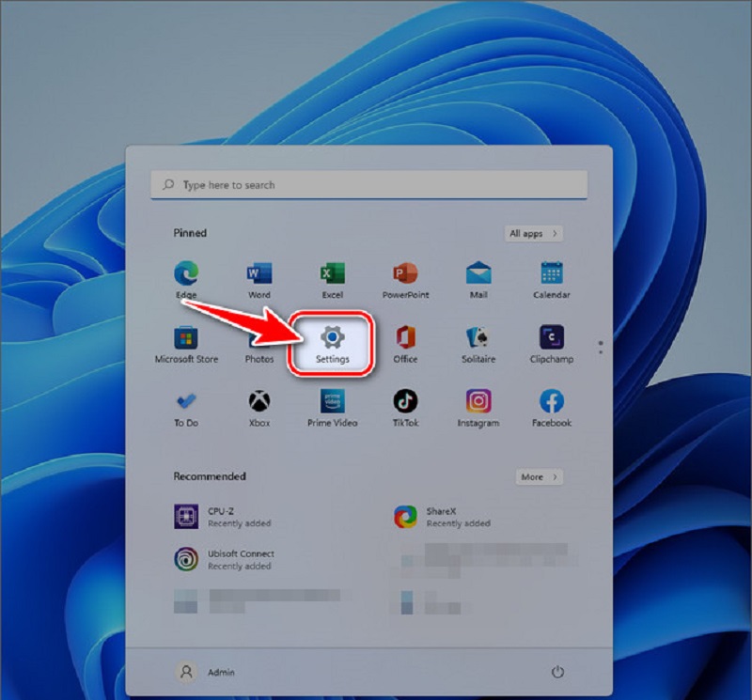Go to next pinned apps page dots
The height and width of the screenshot is (700, 752).
coord(601,348)
